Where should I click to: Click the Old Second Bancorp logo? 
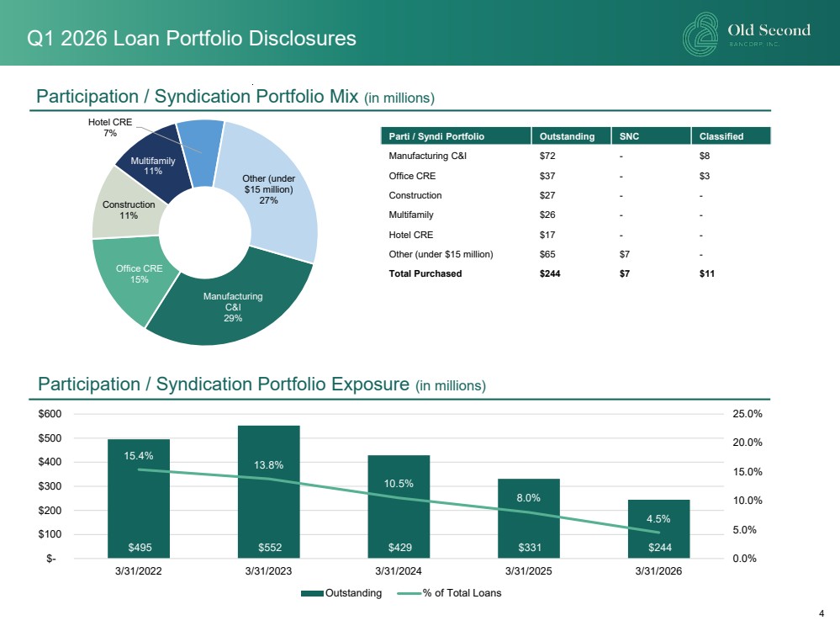pyautogui.click(x=747, y=34)
